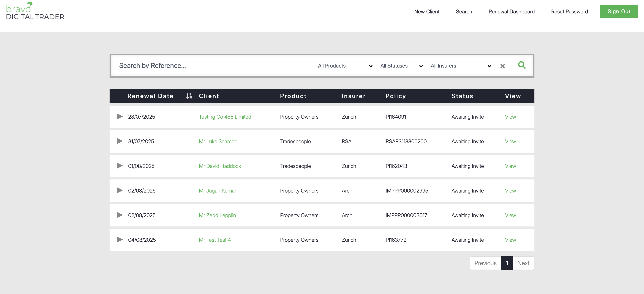Click the Bravo Digital Trader logo
The width and height of the screenshot is (644, 294).
pyautogui.click(x=35, y=12)
